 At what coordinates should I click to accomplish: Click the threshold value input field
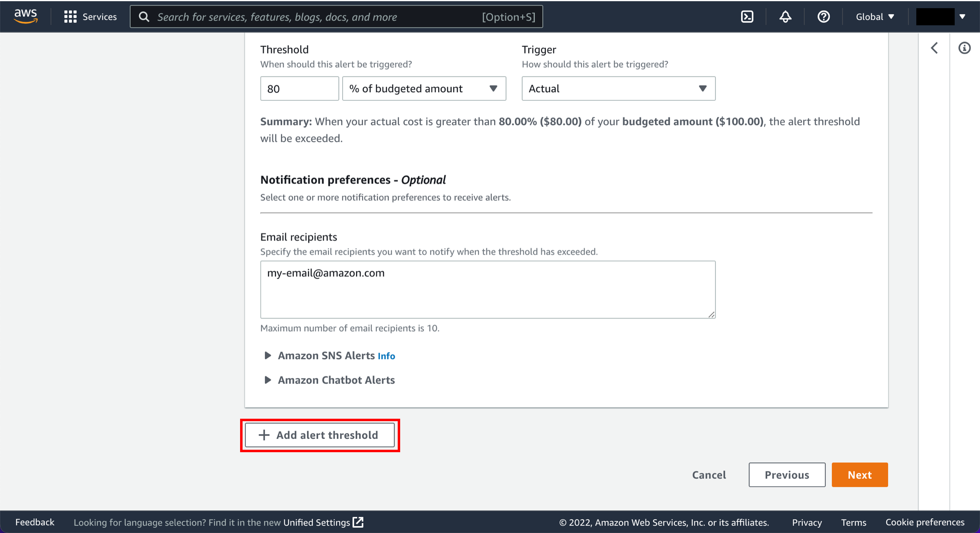click(x=298, y=89)
